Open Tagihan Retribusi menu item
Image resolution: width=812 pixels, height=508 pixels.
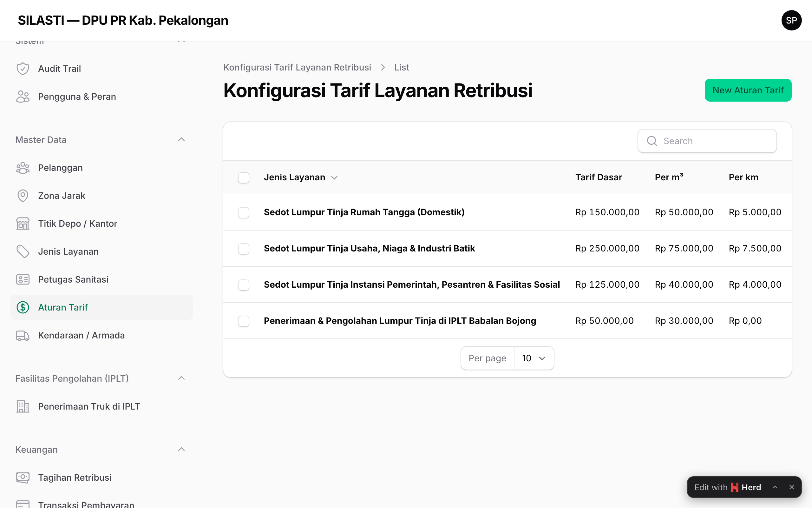click(101, 478)
